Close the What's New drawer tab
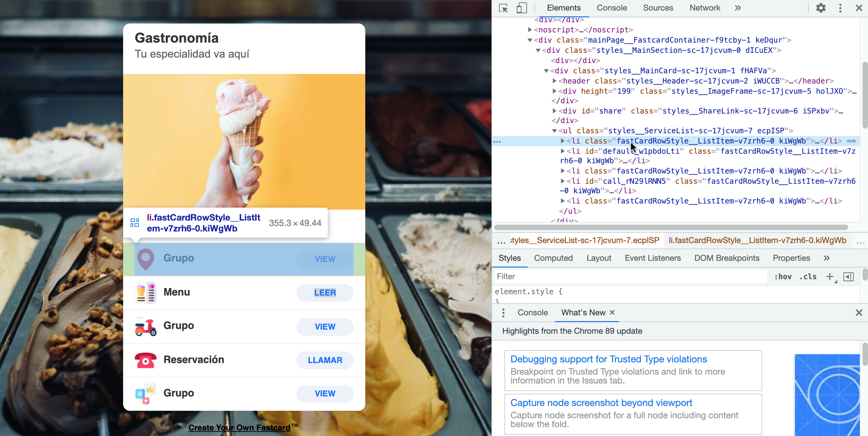This screenshot has height=436, width=868. pos(612,312)
